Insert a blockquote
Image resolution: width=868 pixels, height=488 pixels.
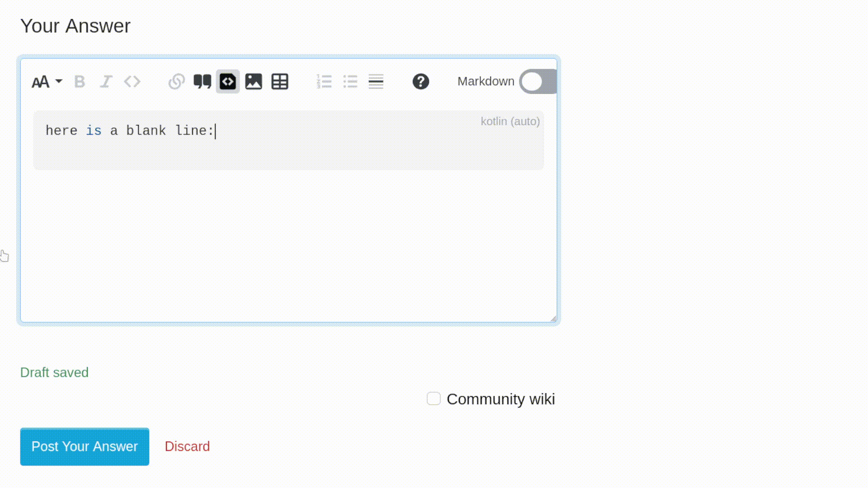tap(202, 82)
